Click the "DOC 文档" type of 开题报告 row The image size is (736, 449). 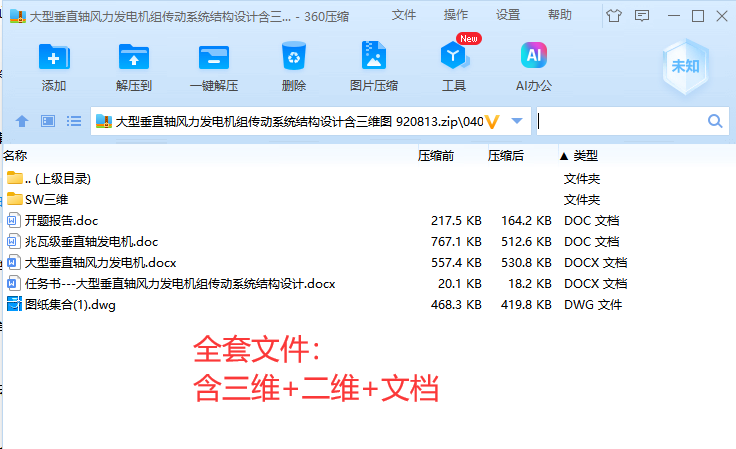tap(591, 221)
